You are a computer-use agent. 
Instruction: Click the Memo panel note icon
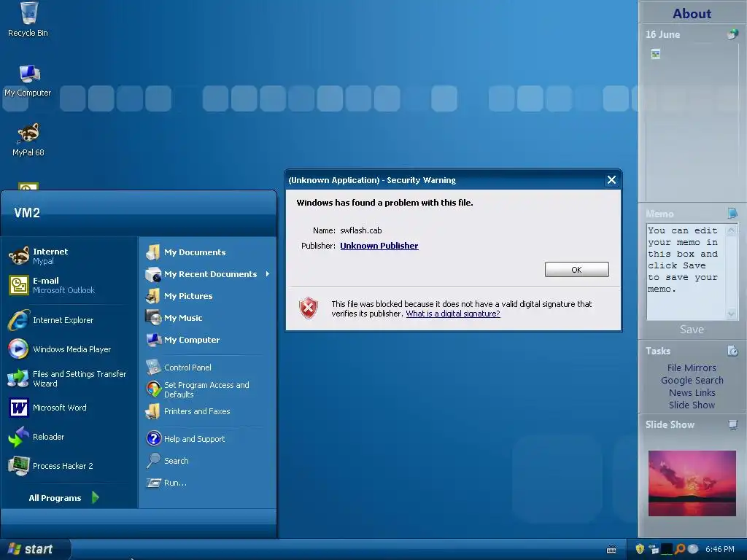732,213
